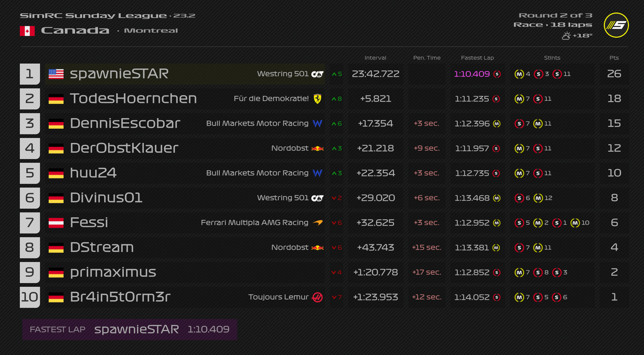Click the Austrian flag next to Fessi
Viewport: 644px width, 355px height.
click(x=56, y=222)
